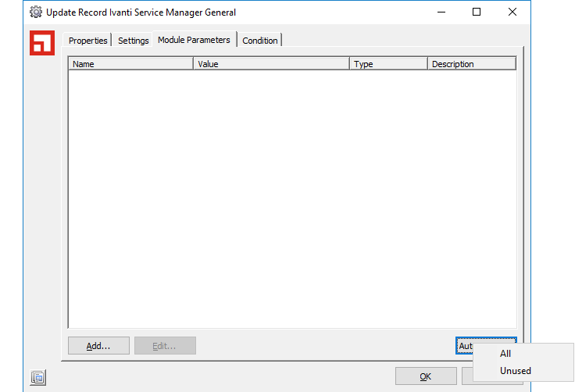Screen dimensions: 575x392
Task: Click the Add... button
Action: tap(98, 346)
